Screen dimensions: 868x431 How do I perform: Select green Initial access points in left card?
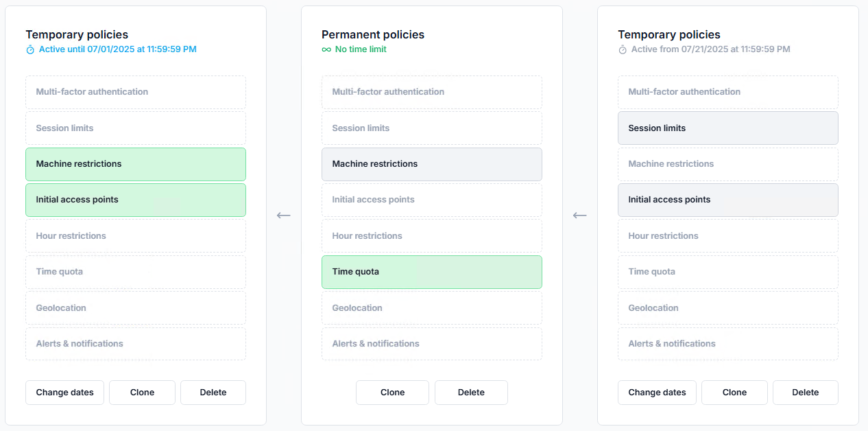coord(136,200)
